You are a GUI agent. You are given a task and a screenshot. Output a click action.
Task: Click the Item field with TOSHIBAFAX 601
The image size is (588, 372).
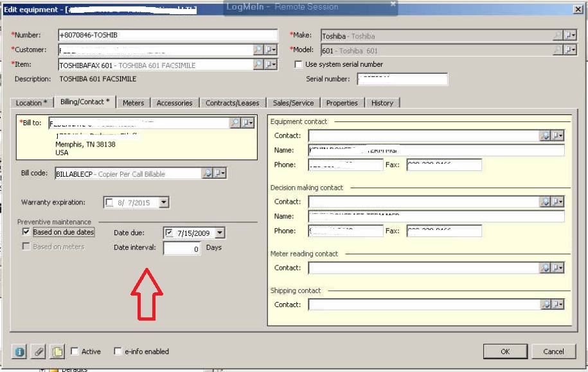tap(156, 65)
